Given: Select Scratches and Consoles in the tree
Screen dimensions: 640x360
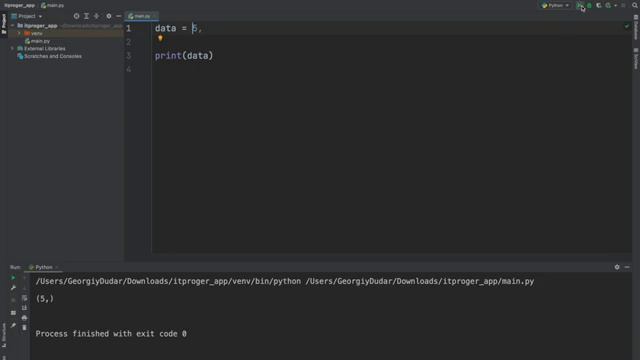Looking at the screenshot, I should [49, 56].
